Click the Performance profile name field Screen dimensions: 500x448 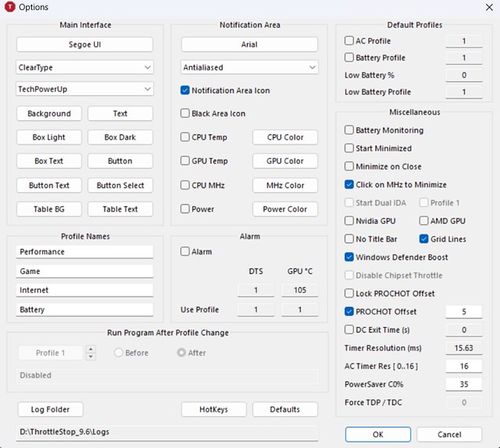(x=84, y=252)
